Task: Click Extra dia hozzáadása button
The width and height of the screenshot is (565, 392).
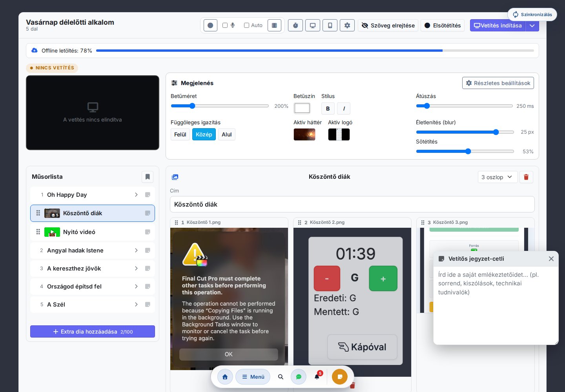Action: click(93, 332)
